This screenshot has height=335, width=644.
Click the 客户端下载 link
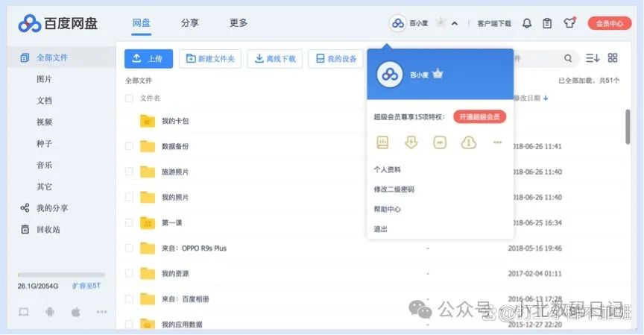[x=494, y=23]
